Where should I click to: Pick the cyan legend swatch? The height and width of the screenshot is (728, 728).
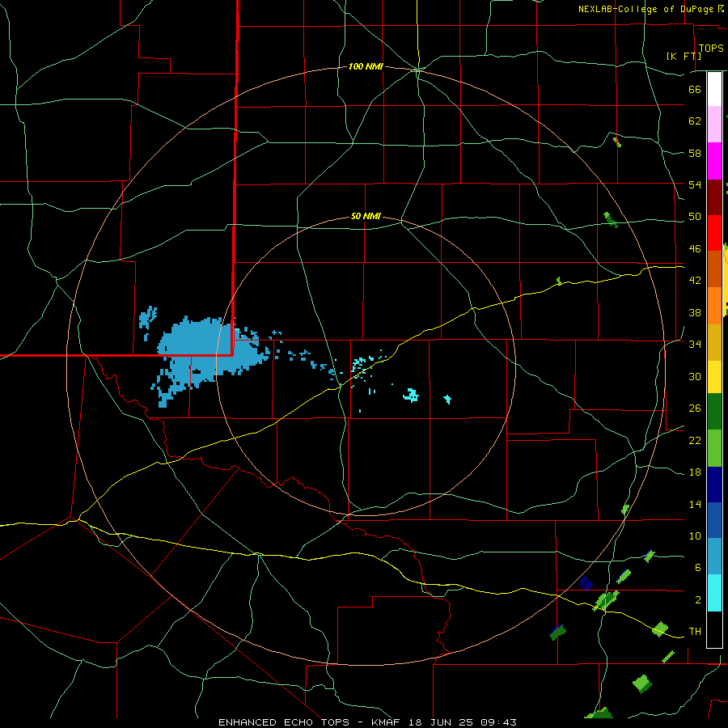pyautogui.click(x=714, y=593)
